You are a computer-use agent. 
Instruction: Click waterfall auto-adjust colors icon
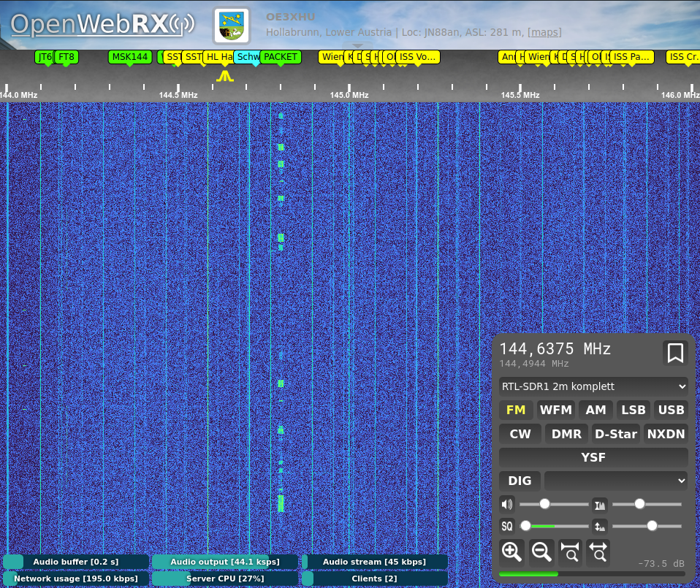(x=600, y=504)
